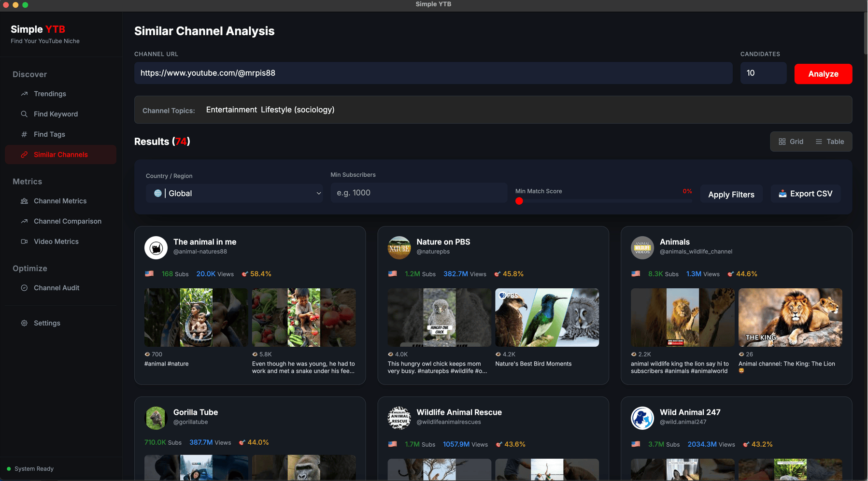This screenshot has width=868, height=481.
Task: Click the Candidates number field
Action: 763,73
